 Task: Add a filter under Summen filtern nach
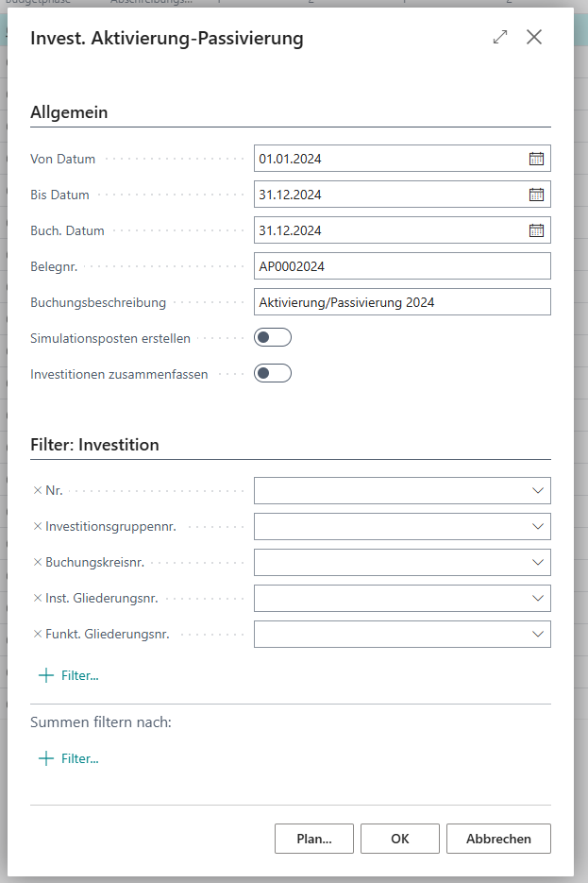coord(69,758)
